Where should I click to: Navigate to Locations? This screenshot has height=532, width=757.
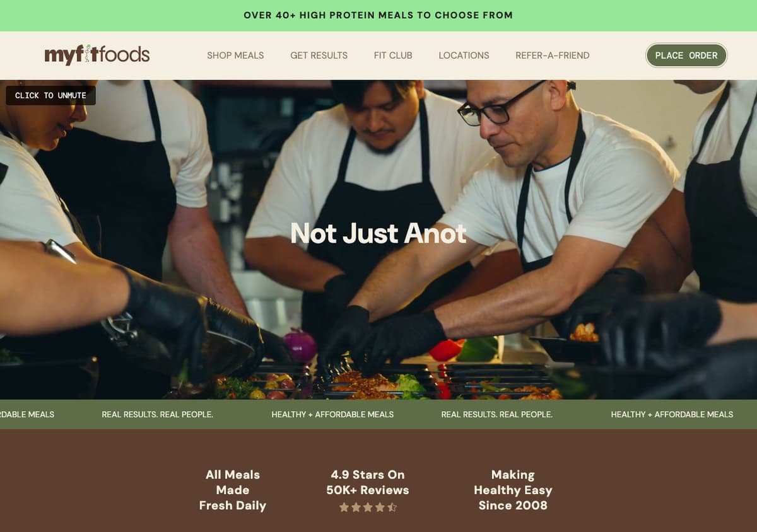coord(464,55)
